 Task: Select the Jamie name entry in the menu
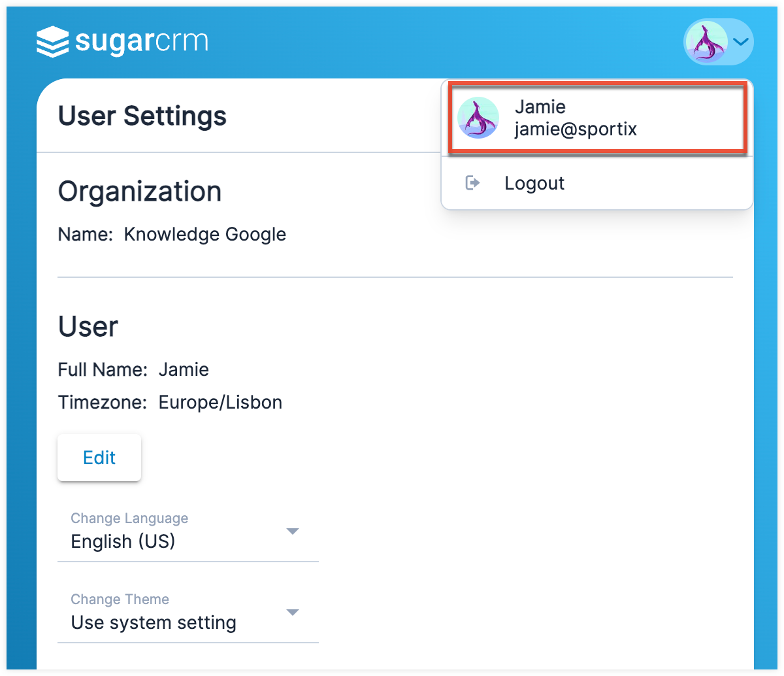click(x=540, y=107)
